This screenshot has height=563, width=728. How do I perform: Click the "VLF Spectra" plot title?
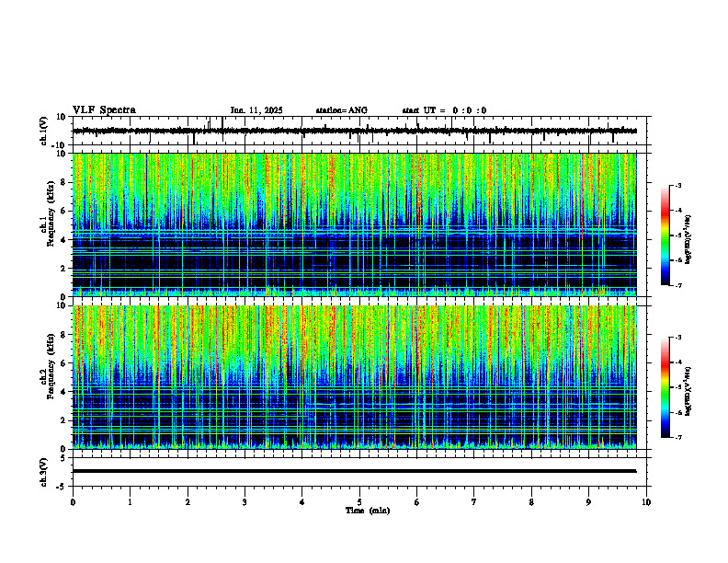click(104, 109)
